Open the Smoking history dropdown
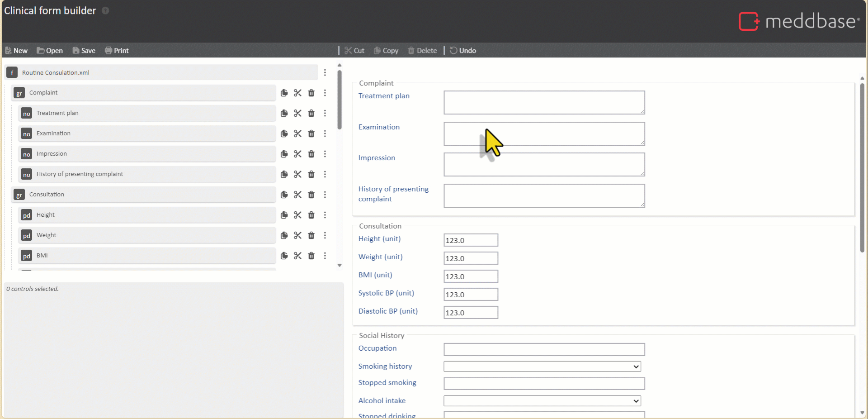 [542, 367]
